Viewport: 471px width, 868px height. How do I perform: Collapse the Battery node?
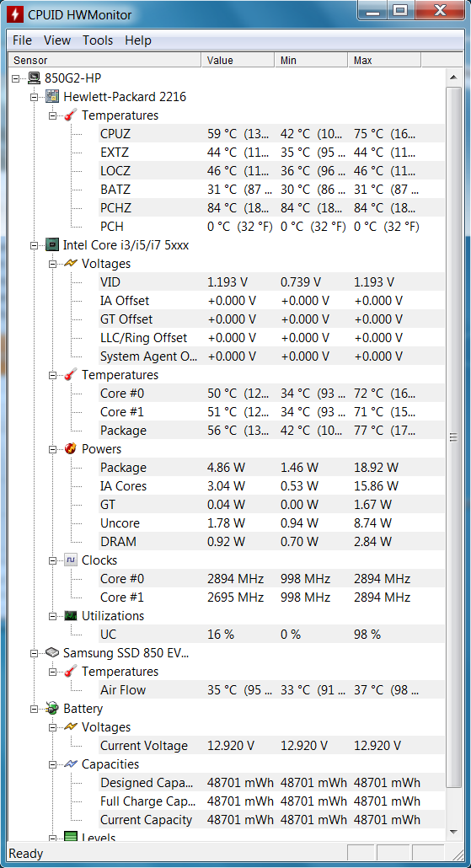35,709
